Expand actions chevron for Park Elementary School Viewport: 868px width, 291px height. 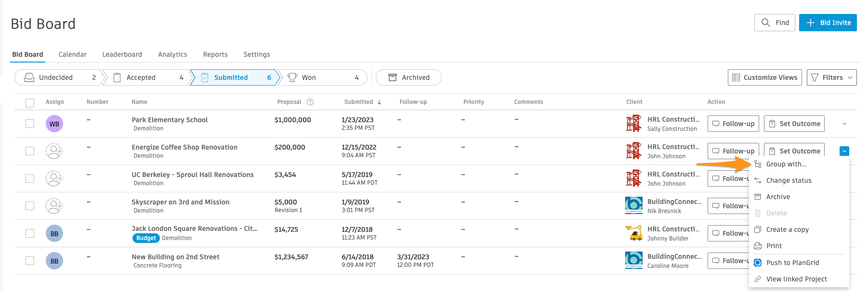click(x=844, y=124)
